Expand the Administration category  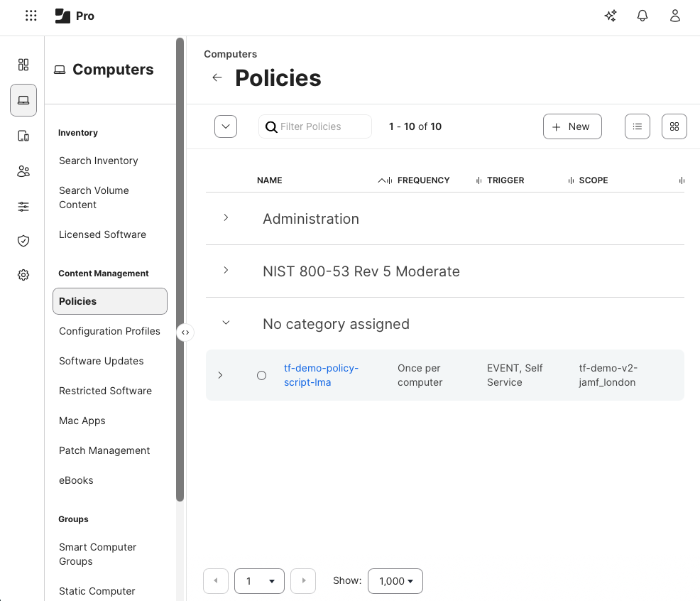pos(226,218)
